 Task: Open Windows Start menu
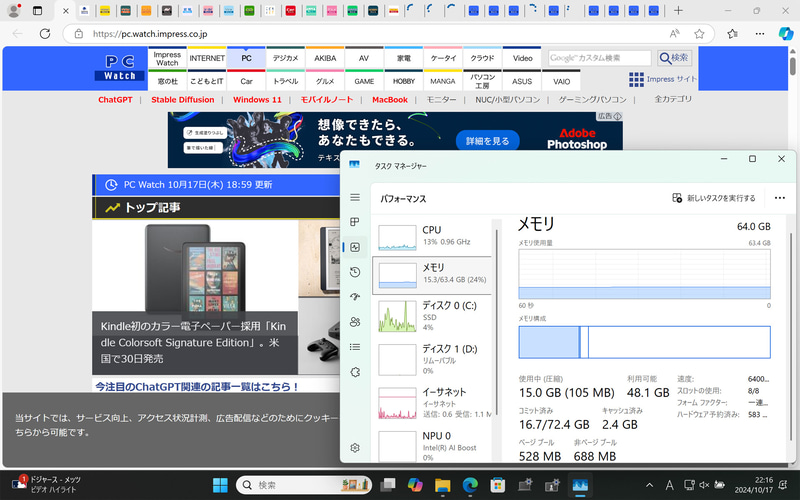pyautogui.click(x=220, y=485)
